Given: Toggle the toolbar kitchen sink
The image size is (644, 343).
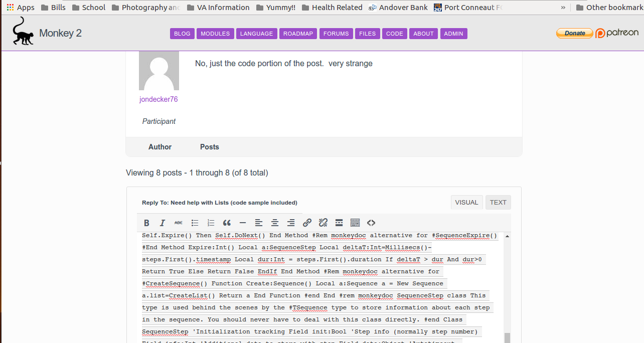Looking at the screenshot, I should coord(355,223).
